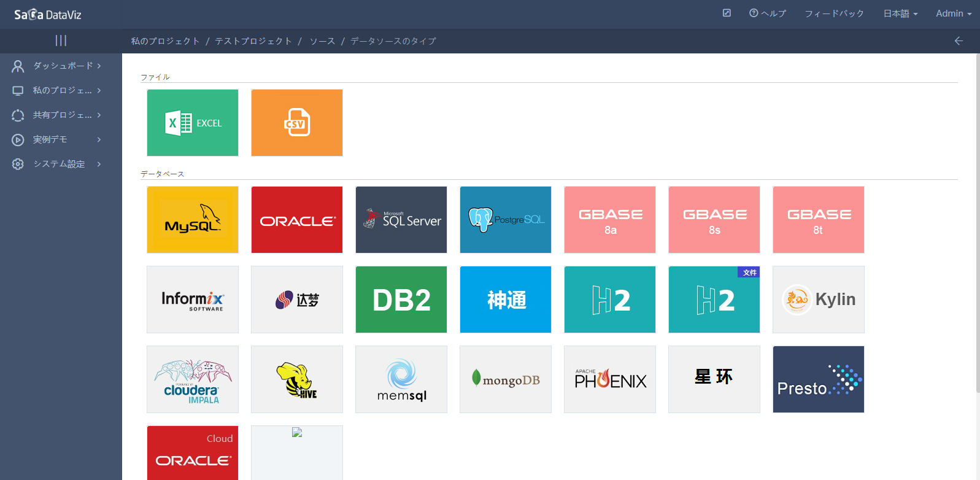Select the GBASE 8a tile
Viewport: 980px width, 480px height.
point(610,220)
